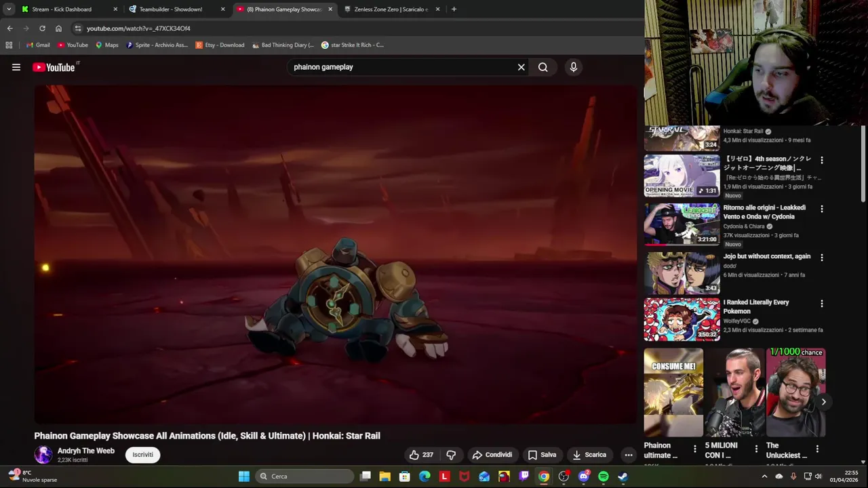Open the weather widget showing 8°C

tap(33, 476)
